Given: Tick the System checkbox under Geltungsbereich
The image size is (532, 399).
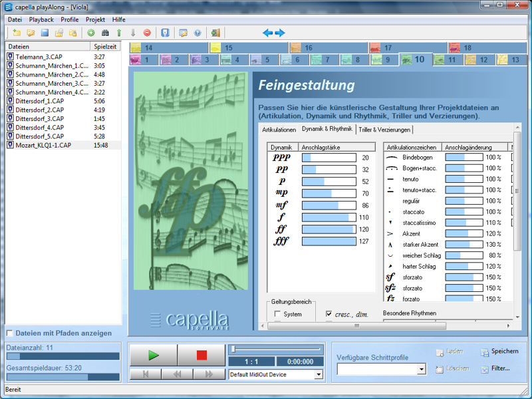Looking at the screenshot, I should [277, 314].
